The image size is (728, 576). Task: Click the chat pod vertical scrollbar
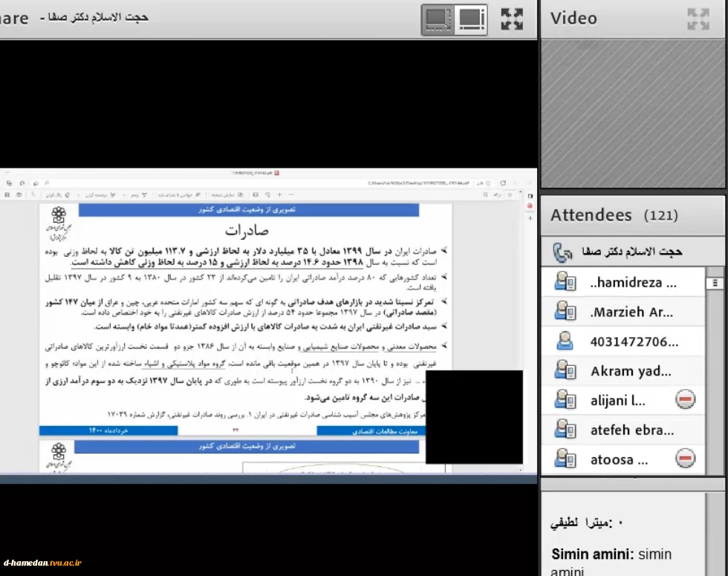(x=715, y=534)
